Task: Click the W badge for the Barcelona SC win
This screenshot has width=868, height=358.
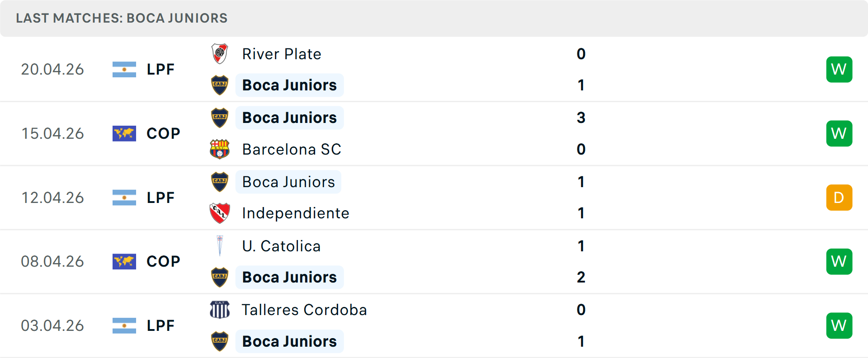Action: (x=840, y=133)
